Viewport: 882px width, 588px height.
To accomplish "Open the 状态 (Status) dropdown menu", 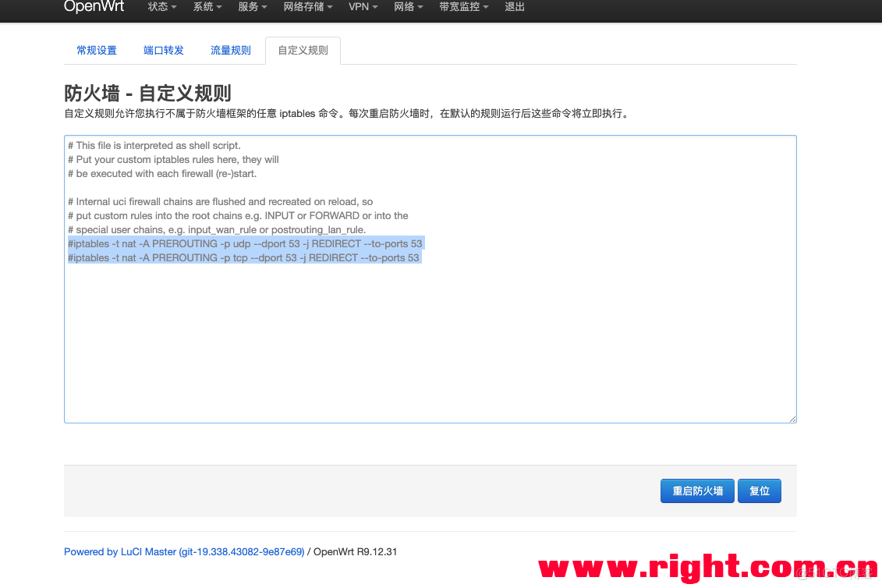I will 161,6.
